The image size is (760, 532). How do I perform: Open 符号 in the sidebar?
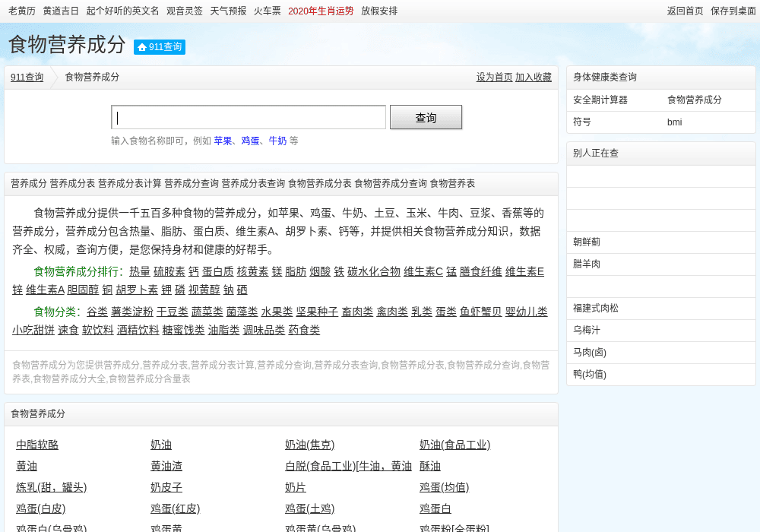[581, 122]
